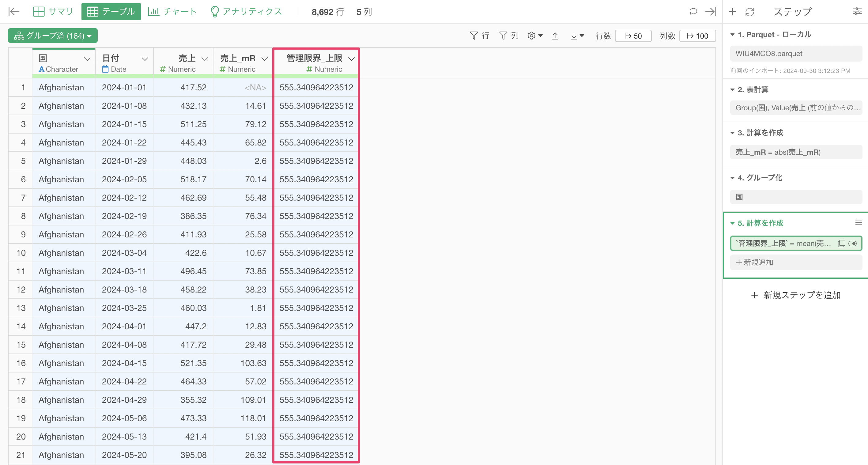Click the refresh steps icon

coord(750,12)
